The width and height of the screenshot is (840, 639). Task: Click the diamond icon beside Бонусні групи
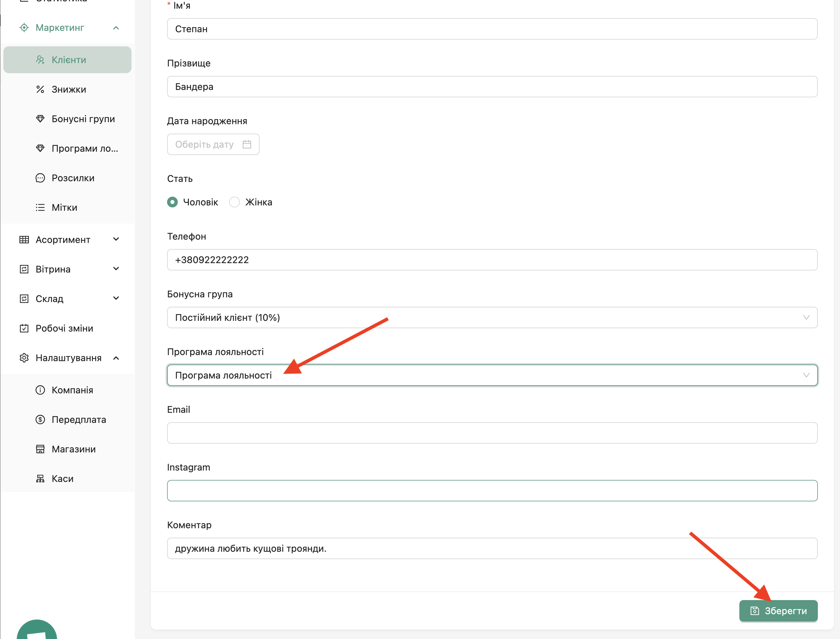(x=40, y=119)
